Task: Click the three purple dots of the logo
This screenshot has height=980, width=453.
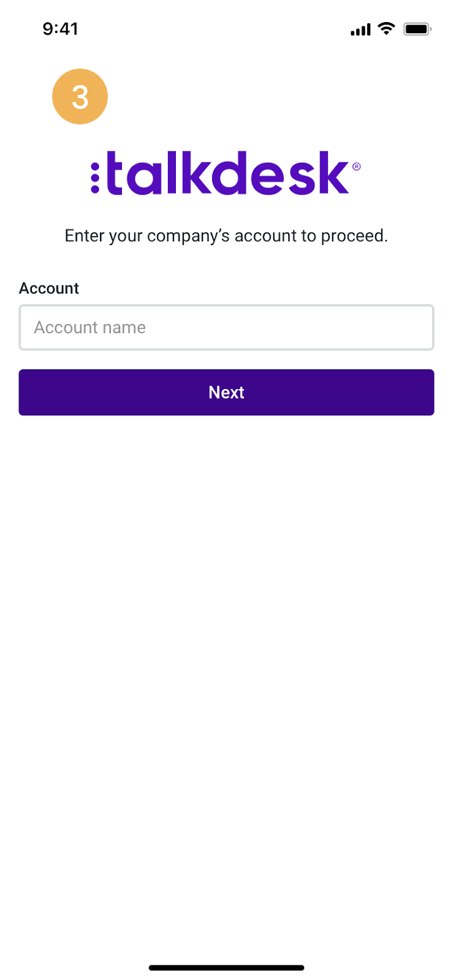Action: 95,178
